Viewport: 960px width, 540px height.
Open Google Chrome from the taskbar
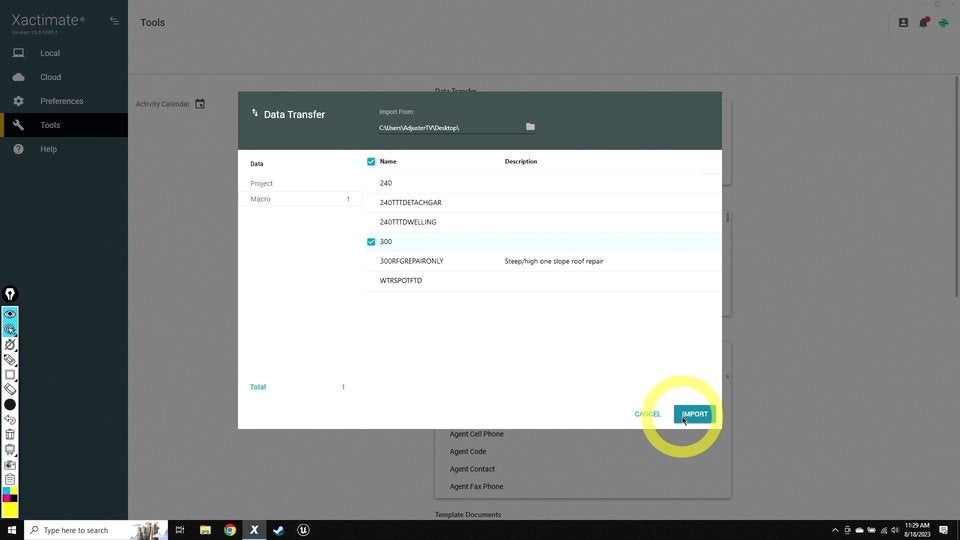click(x=230, y=530)
